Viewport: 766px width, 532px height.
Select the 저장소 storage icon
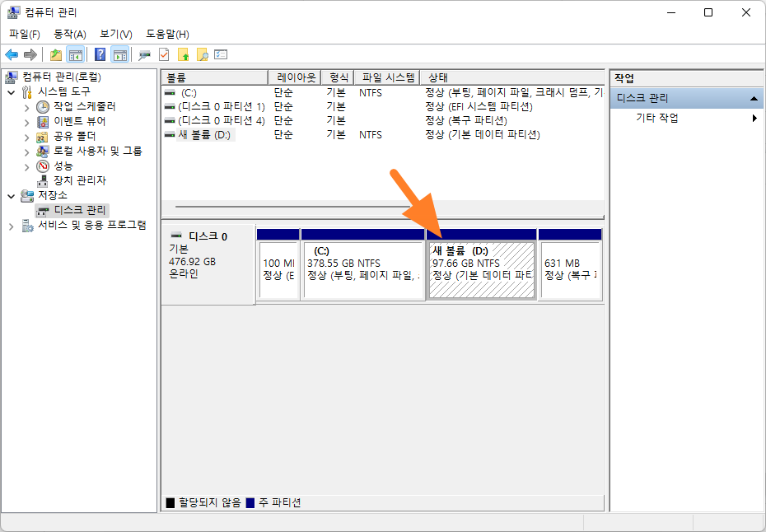click(27, 196)
